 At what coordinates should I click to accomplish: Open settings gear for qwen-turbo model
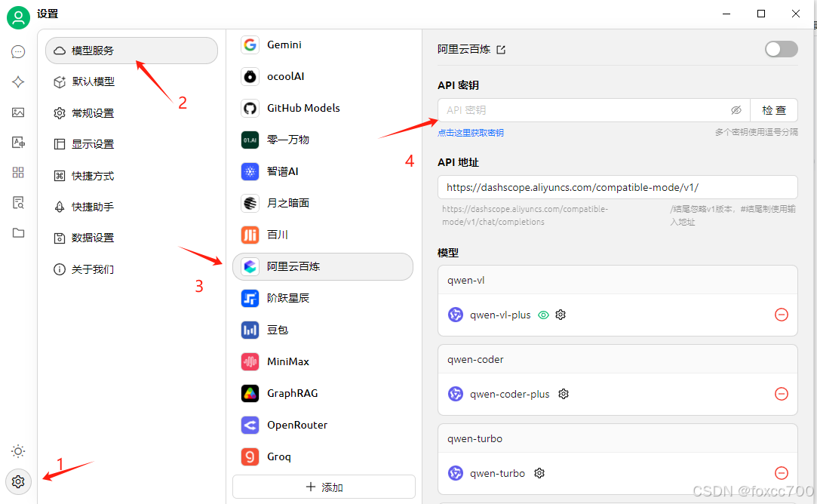[x=539, y=473]
